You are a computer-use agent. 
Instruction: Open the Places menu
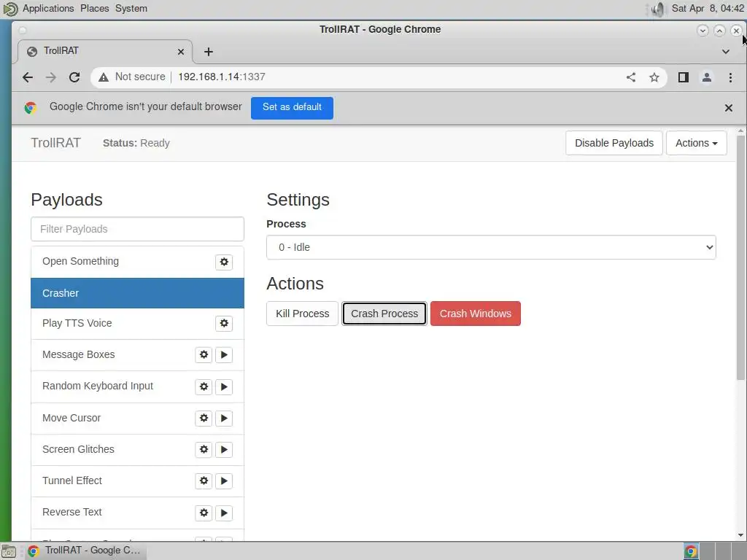point(94,9)
